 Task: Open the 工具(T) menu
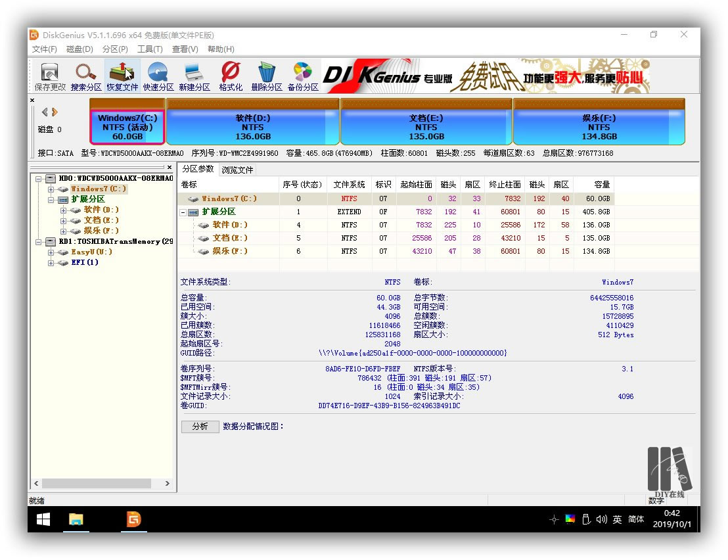pos(150,49)
